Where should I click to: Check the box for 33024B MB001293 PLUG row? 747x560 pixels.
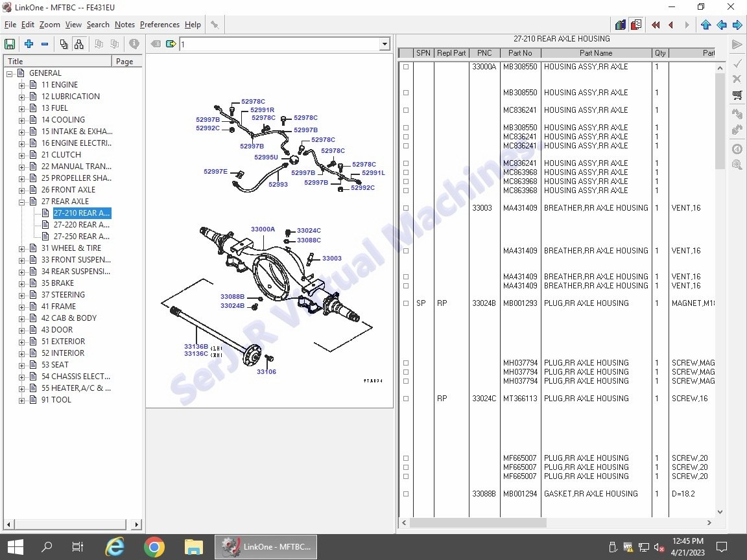[x=406, y=303]
